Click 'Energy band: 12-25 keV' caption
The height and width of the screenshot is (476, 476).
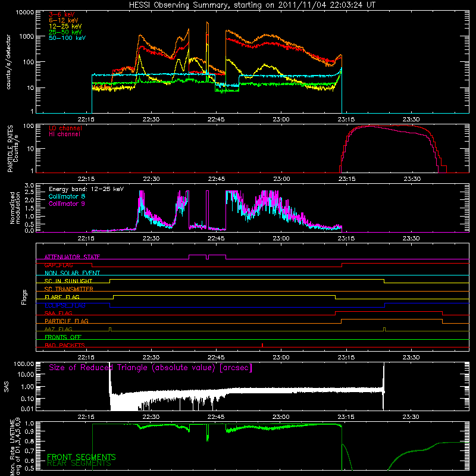86,189
